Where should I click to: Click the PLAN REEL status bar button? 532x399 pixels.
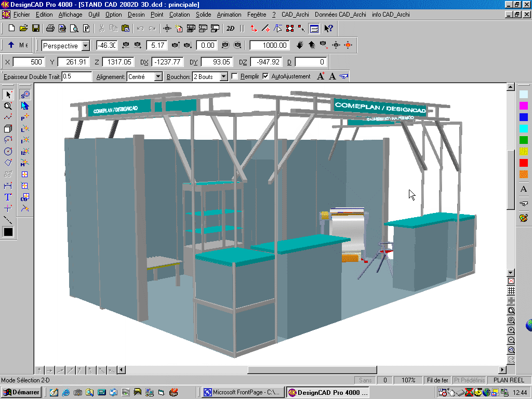coord(509,380)
